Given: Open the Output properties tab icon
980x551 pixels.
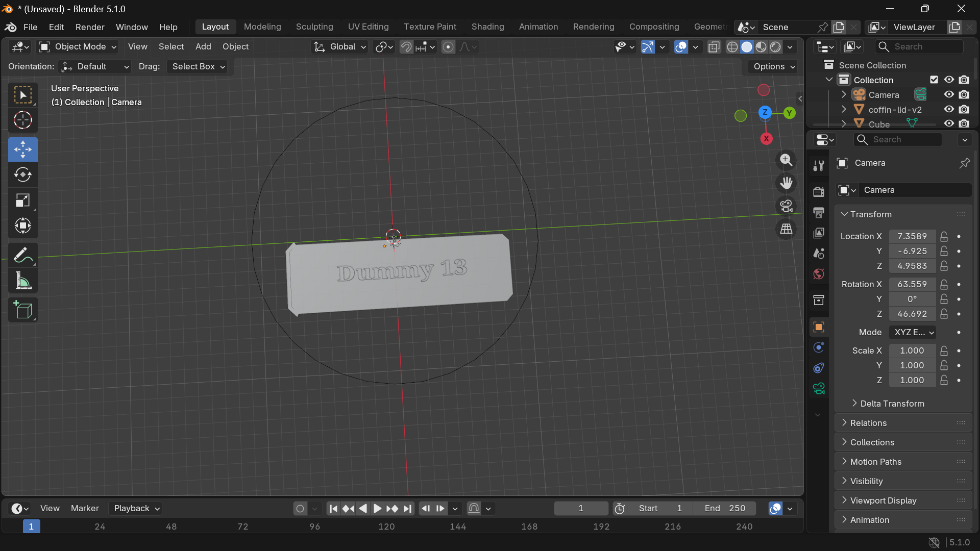Looking at the screenshot, I should pyautogui.click(x=819, y=212).
